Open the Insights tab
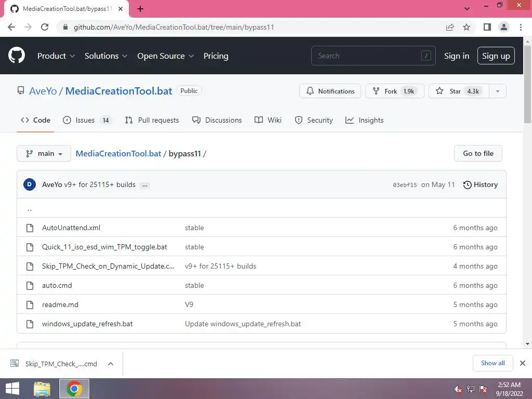Image resolution: width=532 pixels, height=399 pixels. click(x=364, y=120)
